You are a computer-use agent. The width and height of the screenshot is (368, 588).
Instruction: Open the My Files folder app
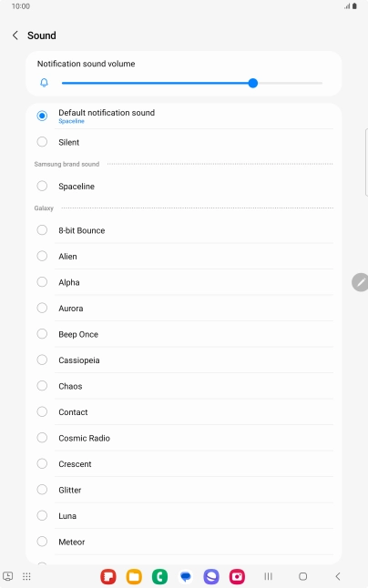click(x=134, y=576)
